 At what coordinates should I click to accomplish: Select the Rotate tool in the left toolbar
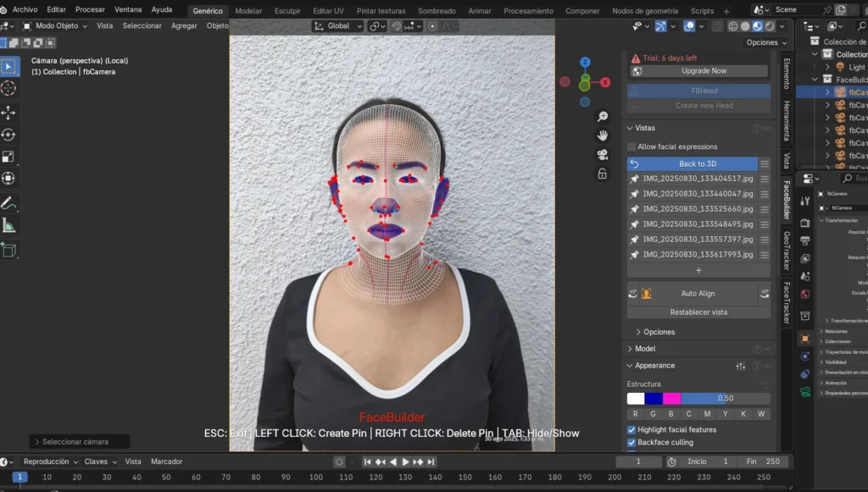[10, 134]
